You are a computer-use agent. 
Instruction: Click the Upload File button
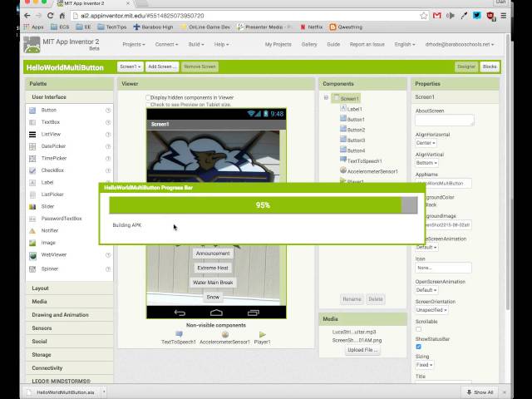click(x=362, y=350)
